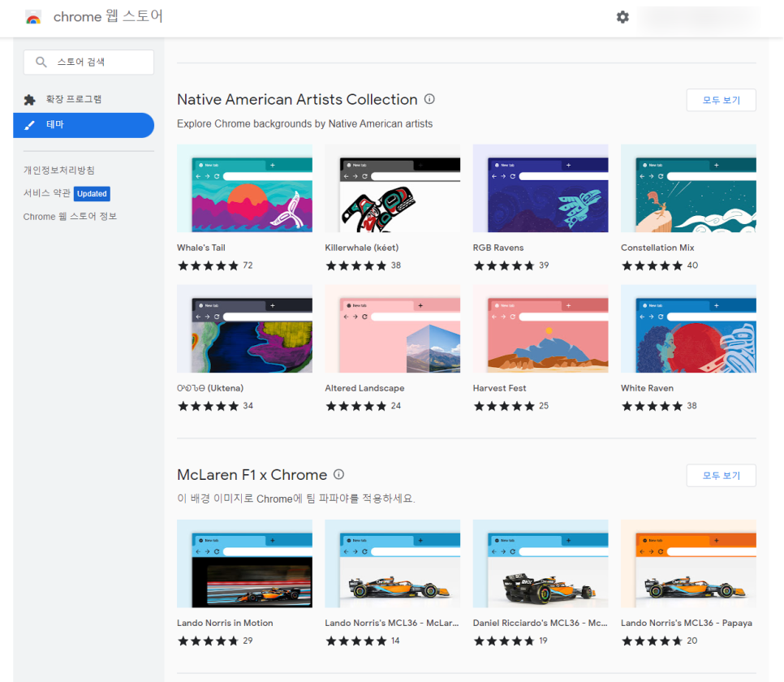Open the 서비스 약관 link

point(46,193)
